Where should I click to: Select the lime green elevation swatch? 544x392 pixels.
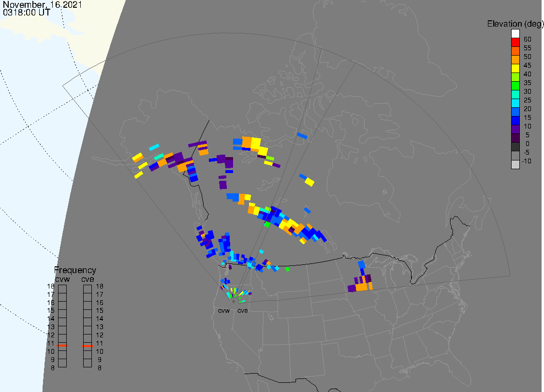(x=515, y=77)
